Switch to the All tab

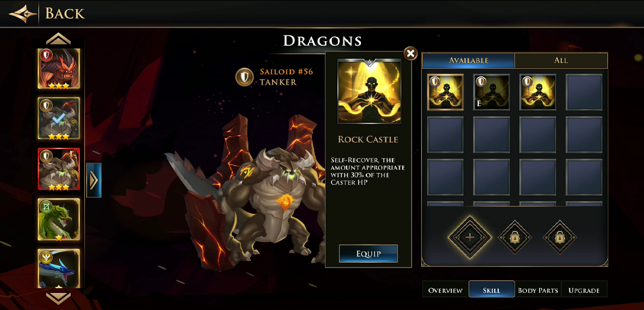click(x=561, y=60)
